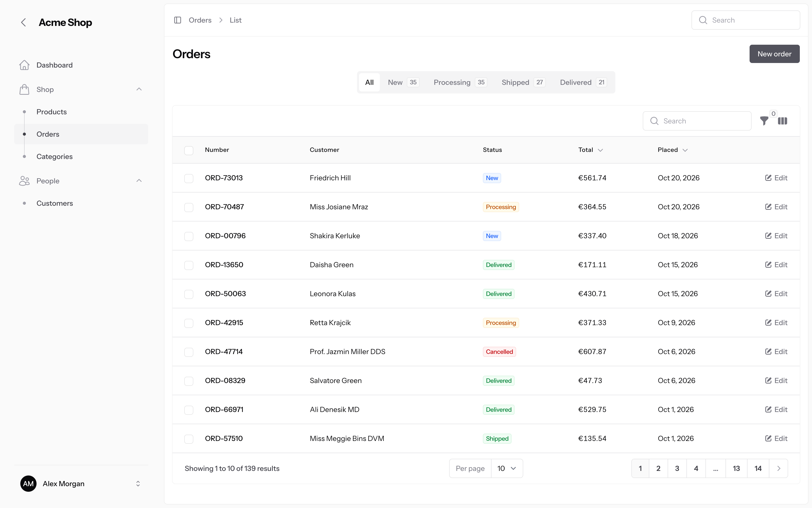Switch to the Delivered tab
Viewport: 812px width, 508px height.
coord(583,82)
